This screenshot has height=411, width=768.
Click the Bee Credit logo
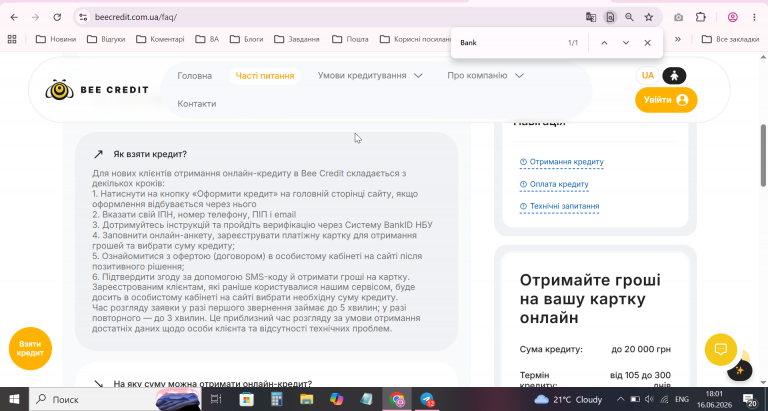point(96,90)
